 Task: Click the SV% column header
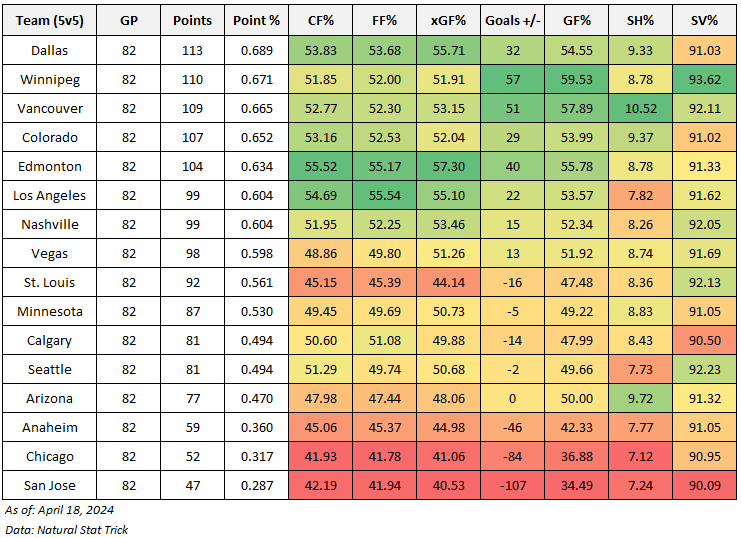[x=706, y=20]
